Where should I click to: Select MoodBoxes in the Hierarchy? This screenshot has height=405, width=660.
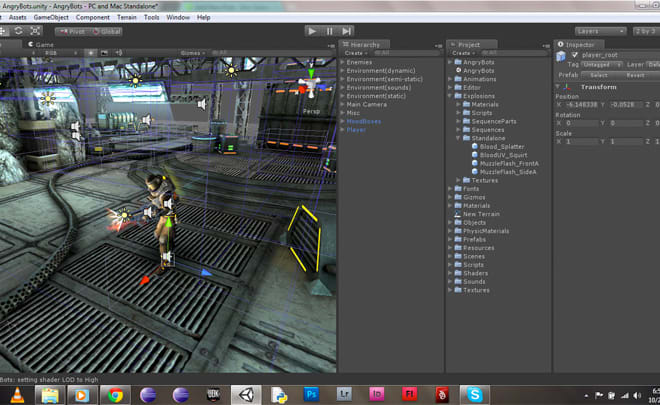point(364,121)
